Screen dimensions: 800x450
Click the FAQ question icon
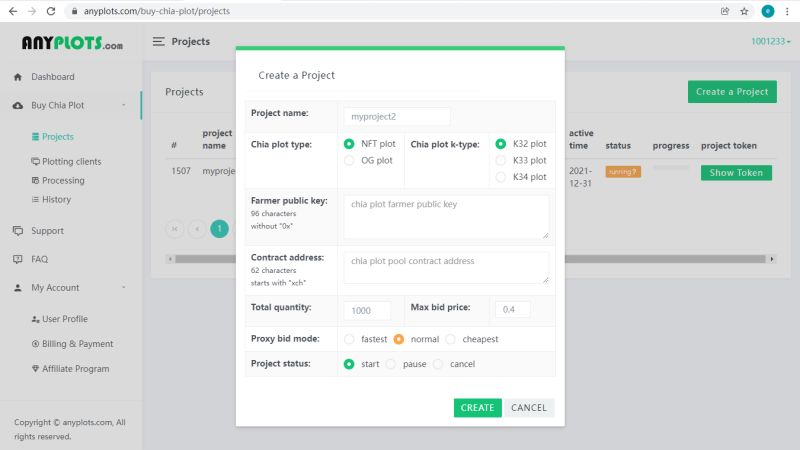pyautogui.click(x=18, y=259)
